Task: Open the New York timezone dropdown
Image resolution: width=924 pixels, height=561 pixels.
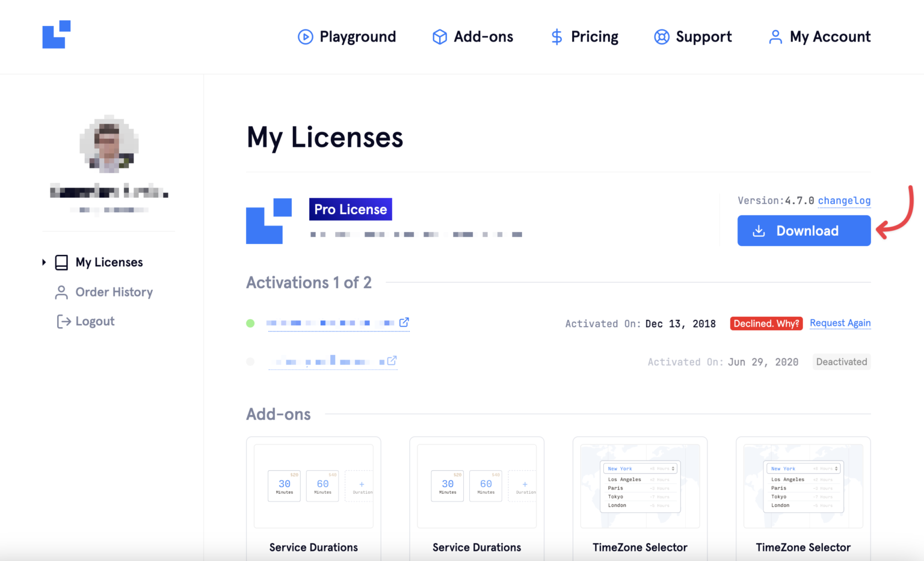Action: pyautogui.click(x=639, y=468)
